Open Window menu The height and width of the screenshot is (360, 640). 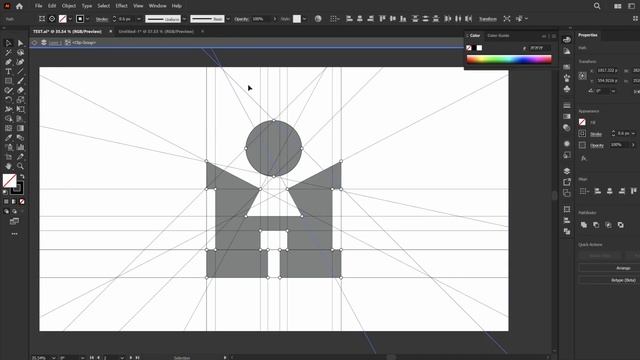click(x=157, y=6)
